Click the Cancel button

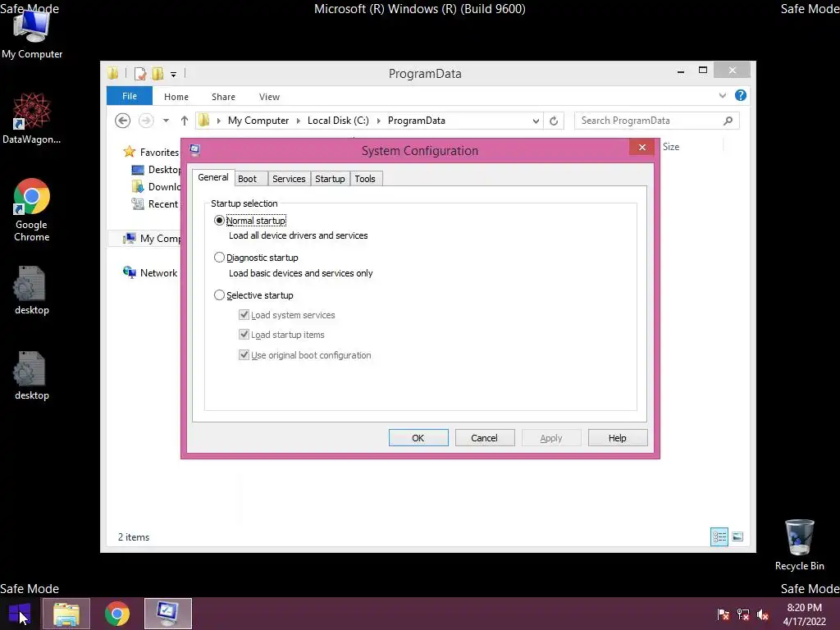pyautogui.click(x=485, y=438)
